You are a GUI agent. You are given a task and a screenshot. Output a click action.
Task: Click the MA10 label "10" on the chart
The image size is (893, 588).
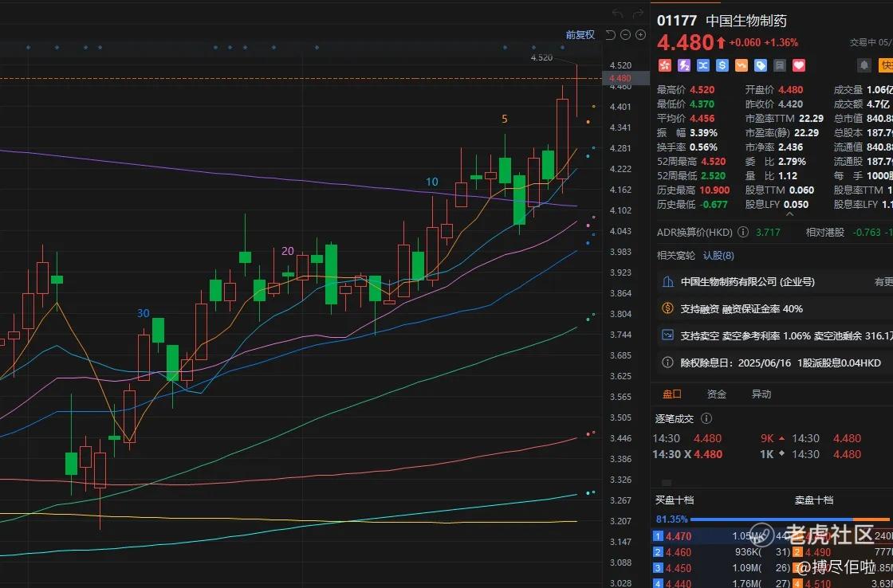(x=432, y=182)
